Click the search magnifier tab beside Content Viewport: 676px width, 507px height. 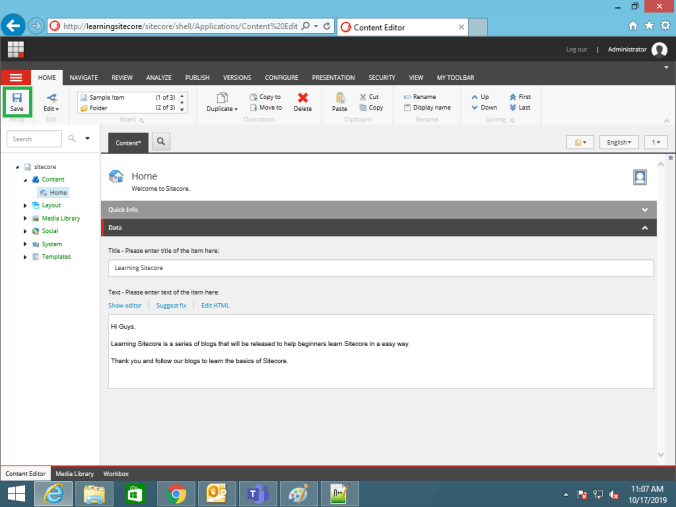pos(160,143)
